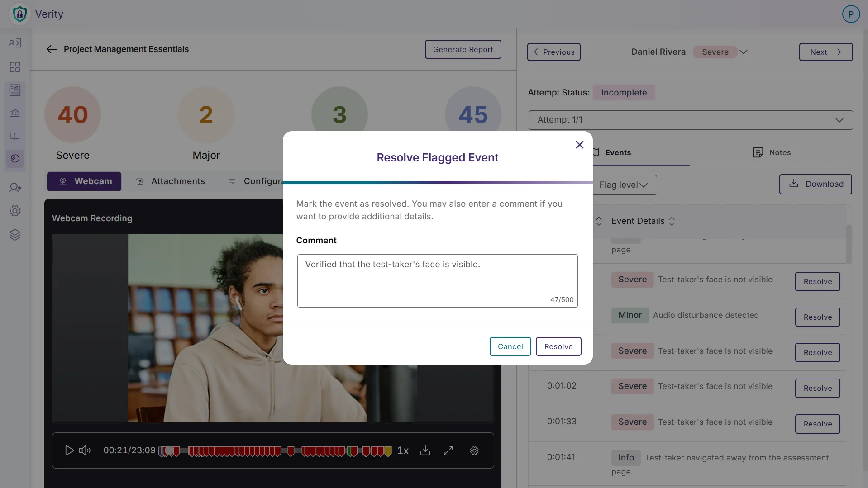Image resolution: width=868 pixels, height=488 pixels.
Task: Click into the Comment text box
Action: coord(437,280)
